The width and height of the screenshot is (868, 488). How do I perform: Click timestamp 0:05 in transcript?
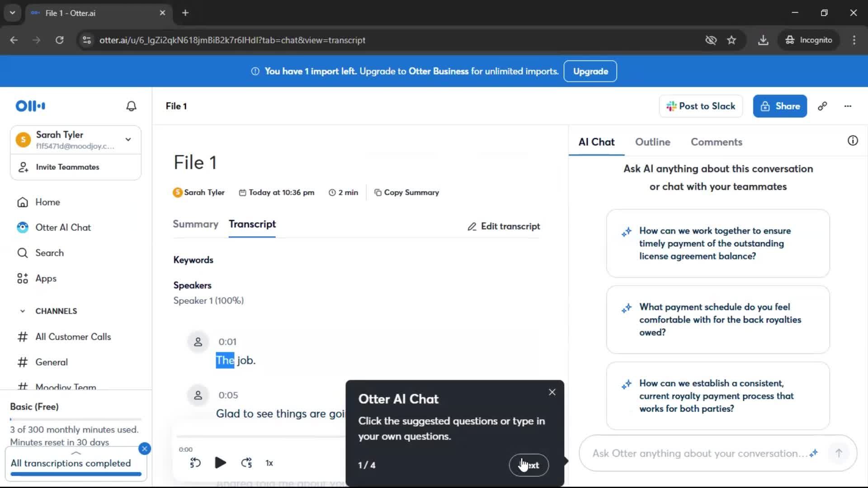[x=228, y=395]
